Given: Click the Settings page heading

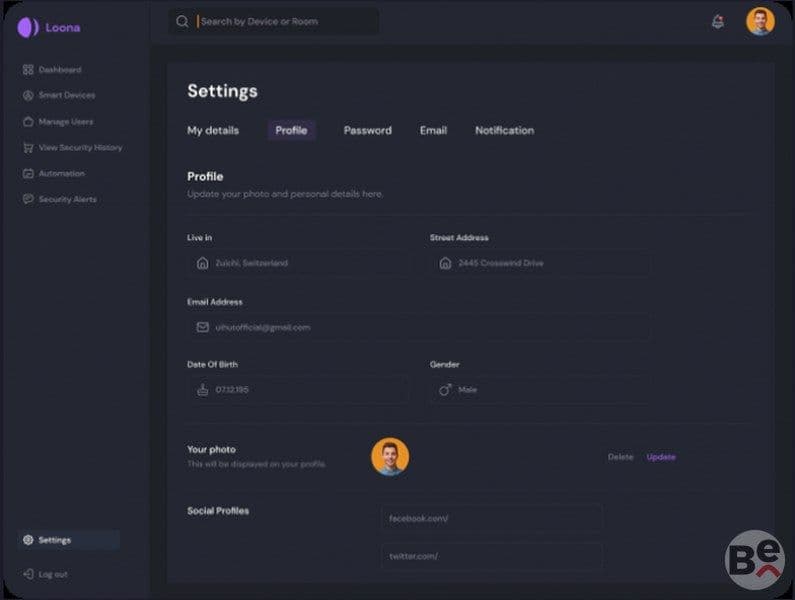Looking at the screenshot, I should click(223, 91).
